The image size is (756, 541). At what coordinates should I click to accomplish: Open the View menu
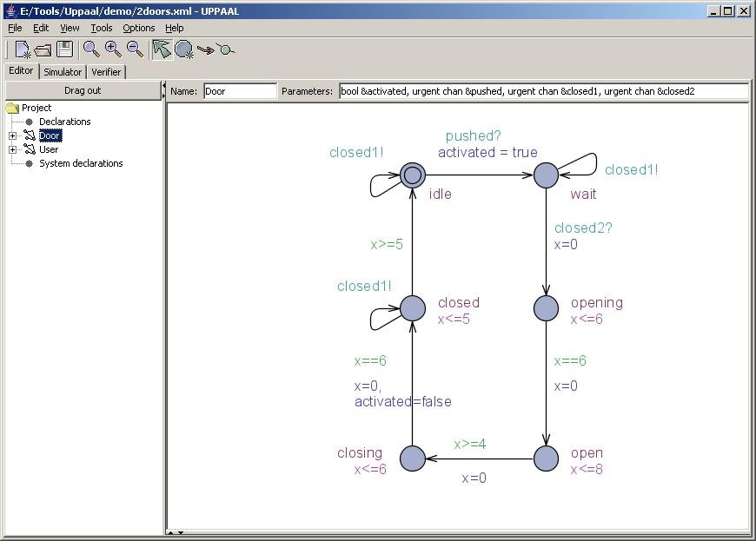click(70, 28)
